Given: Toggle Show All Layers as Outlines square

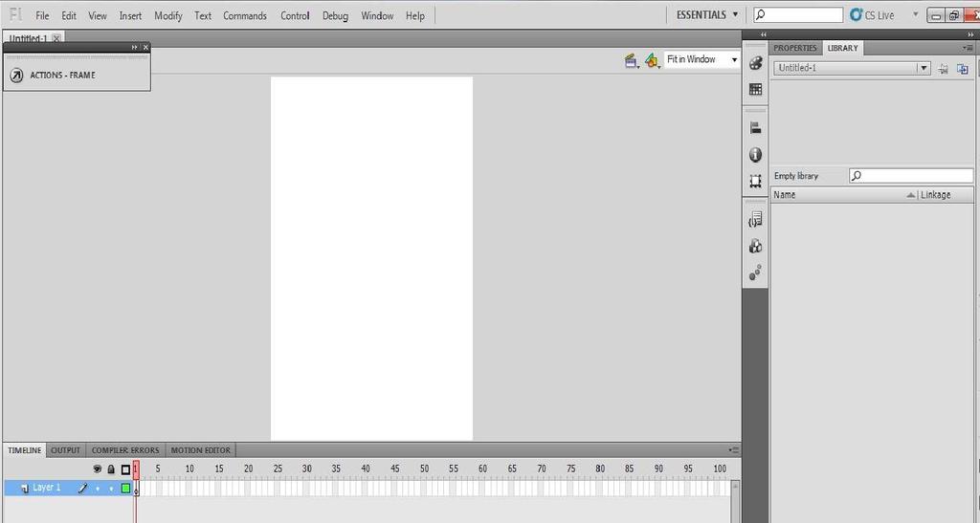Looking at the screenshot, I should [125, 469].
